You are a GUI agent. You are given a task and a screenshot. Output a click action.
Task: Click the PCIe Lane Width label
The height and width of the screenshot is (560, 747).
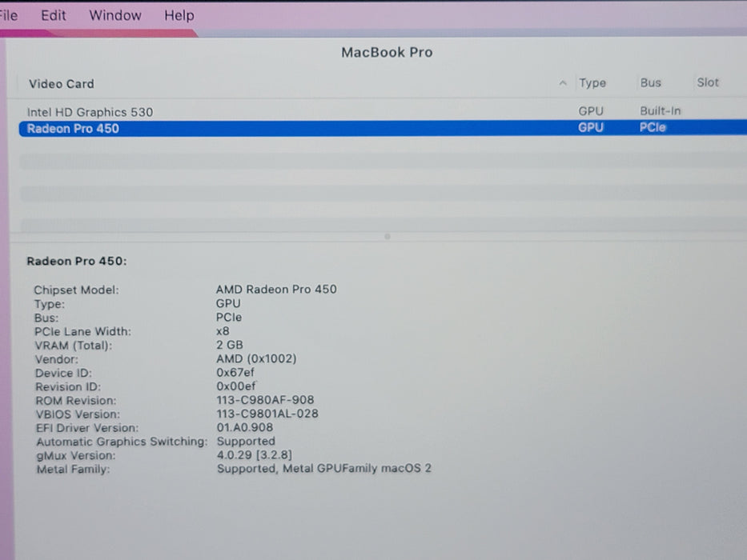[82, 331]
